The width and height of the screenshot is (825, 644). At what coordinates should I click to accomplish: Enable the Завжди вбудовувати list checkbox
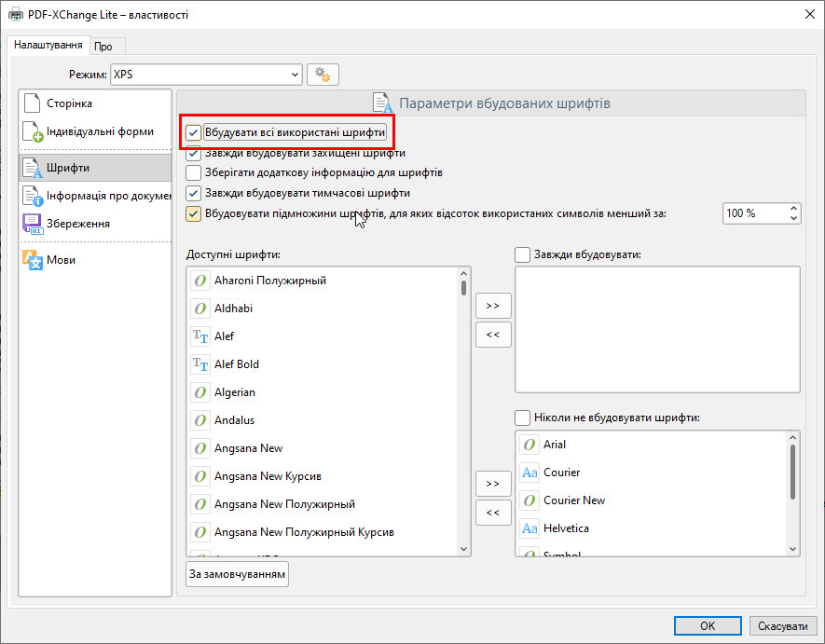coord(522,254)
